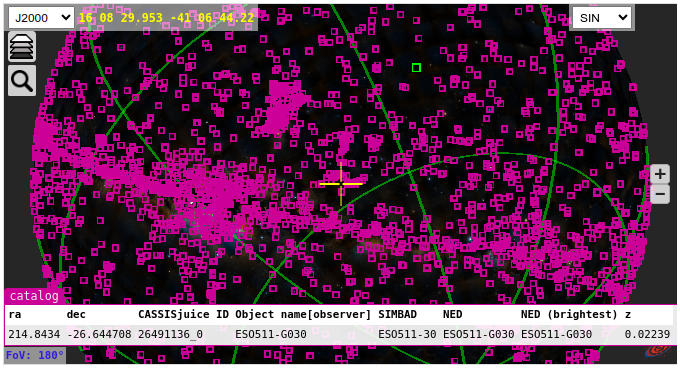
Task: Open the SIN projection dropdown
Action: [x=602, y=18]
